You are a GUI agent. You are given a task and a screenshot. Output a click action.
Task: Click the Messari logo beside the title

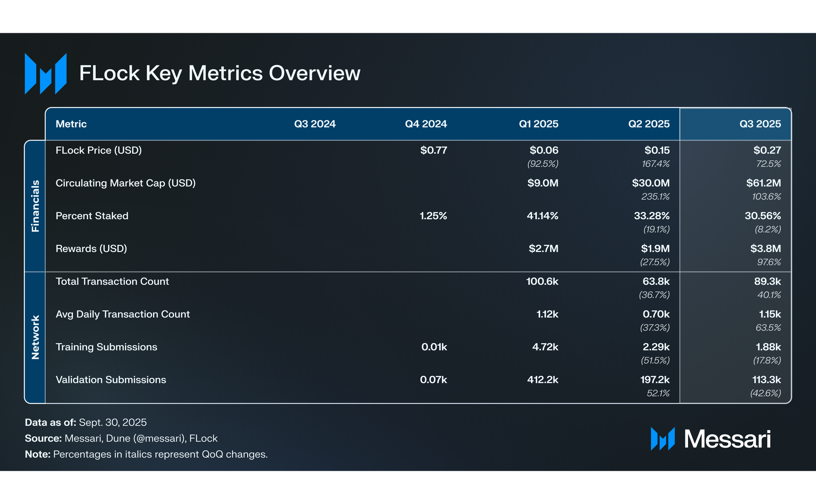(x=46, y=73)
